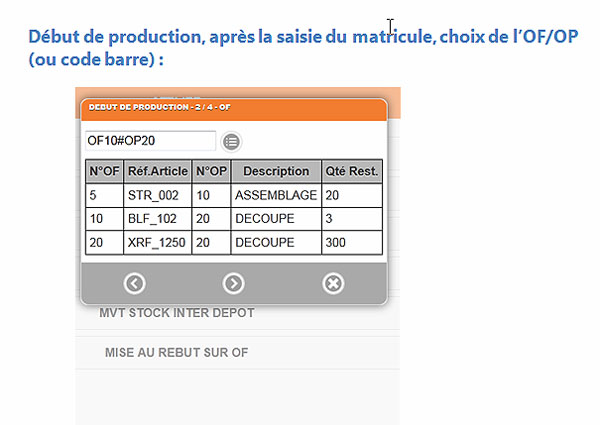Select MISE AU REBUT SUR OF

pos(176,353)
